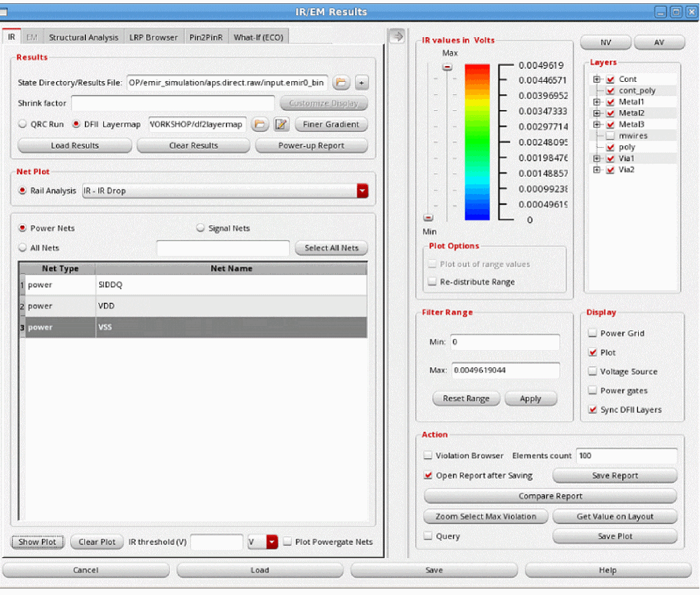
Task: Click the Filter Range Max input field
Action: pyautogui.click(x=505, y=370)
